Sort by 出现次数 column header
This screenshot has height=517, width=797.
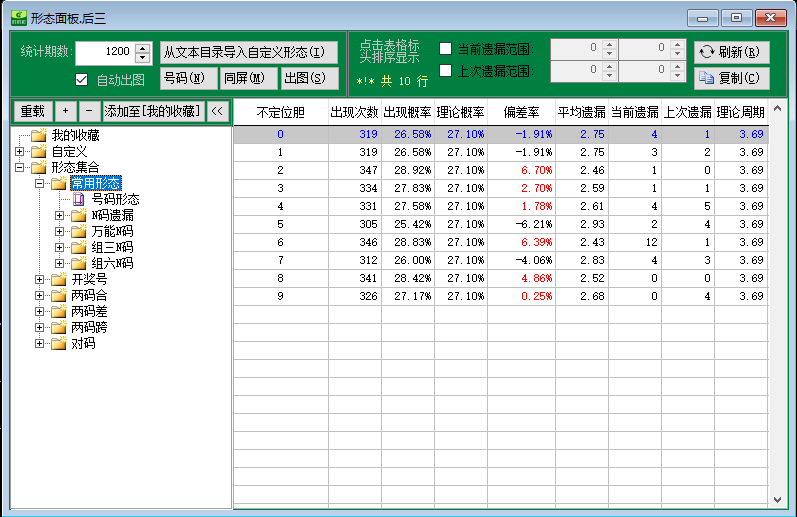[x=354, y=112]
